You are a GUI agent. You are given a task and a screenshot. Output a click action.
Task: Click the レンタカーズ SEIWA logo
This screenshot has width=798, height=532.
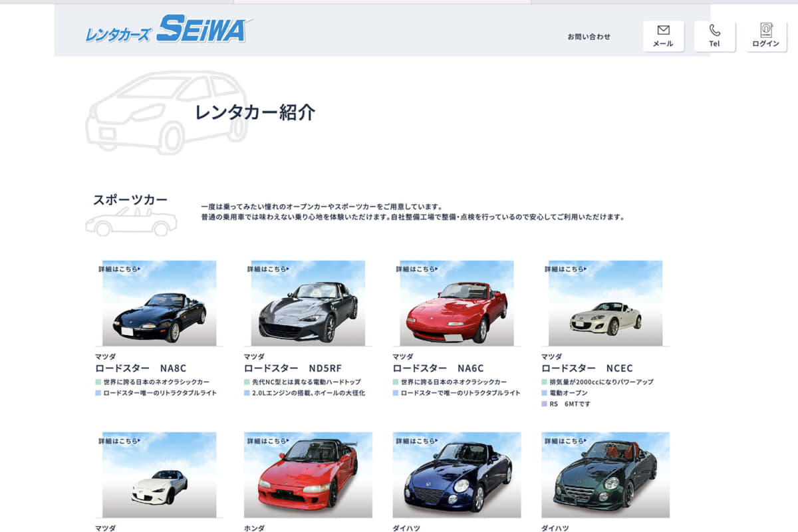168,29
